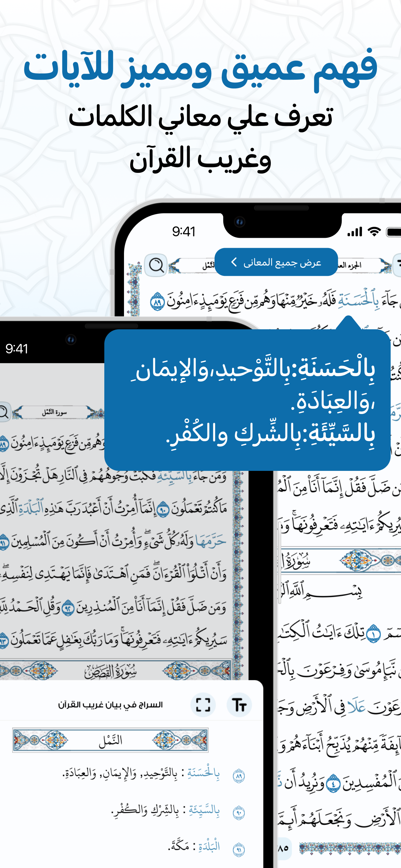Viewport: 401px width, 868px height.
Task: Open the 'عرض جميع المعانى' button
Action: (276, 262)
